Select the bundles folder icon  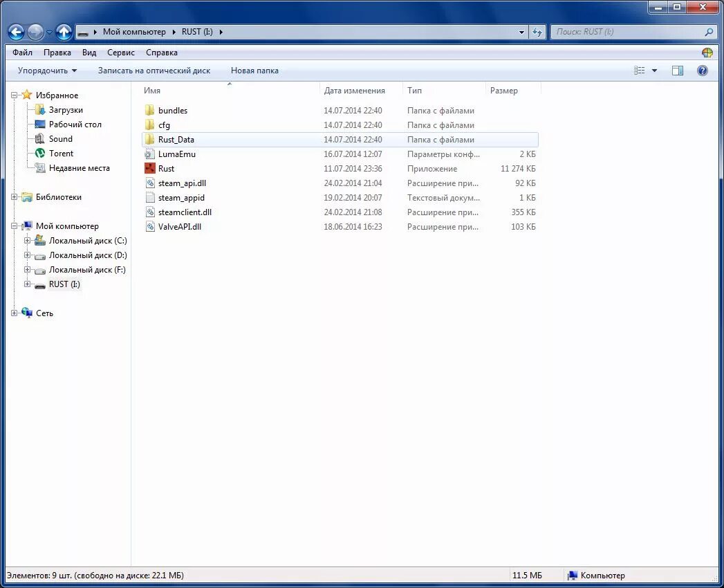tap(149, 111)
